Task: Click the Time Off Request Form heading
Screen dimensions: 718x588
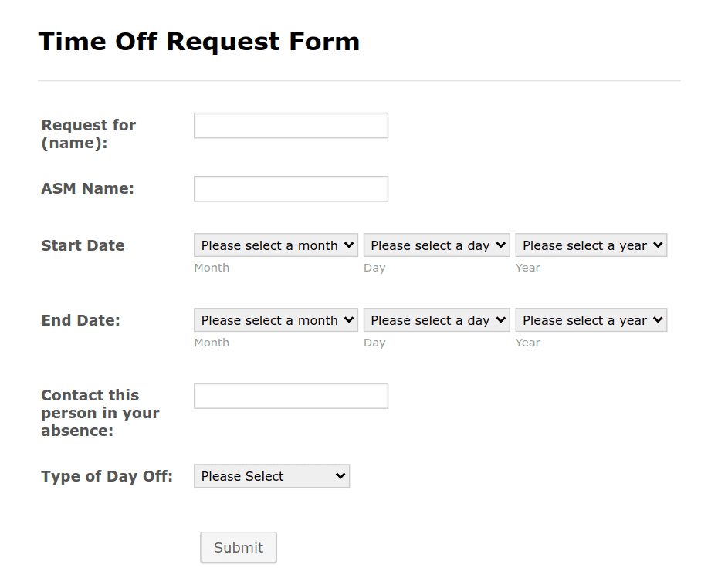Action: point(199,42)
